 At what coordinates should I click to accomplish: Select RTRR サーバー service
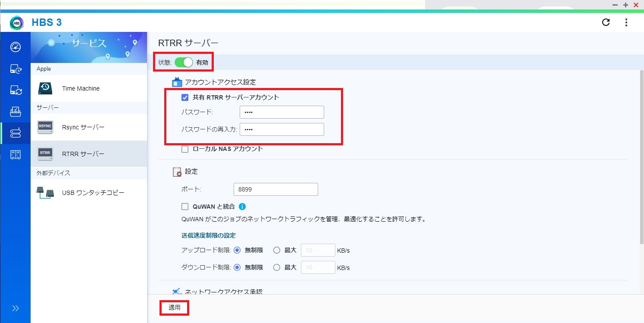[89, 154]
